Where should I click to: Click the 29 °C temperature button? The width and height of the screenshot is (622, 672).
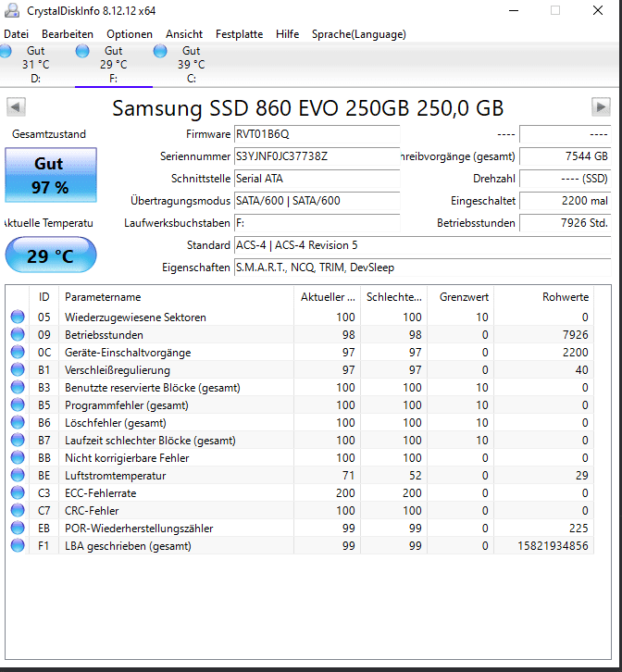point(51,255)
